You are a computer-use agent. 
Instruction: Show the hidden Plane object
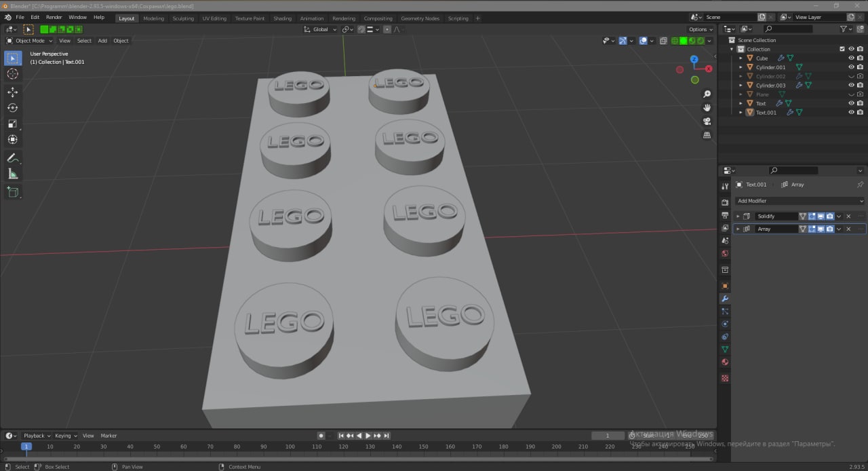pyautogui.click(x=851, y=94)
